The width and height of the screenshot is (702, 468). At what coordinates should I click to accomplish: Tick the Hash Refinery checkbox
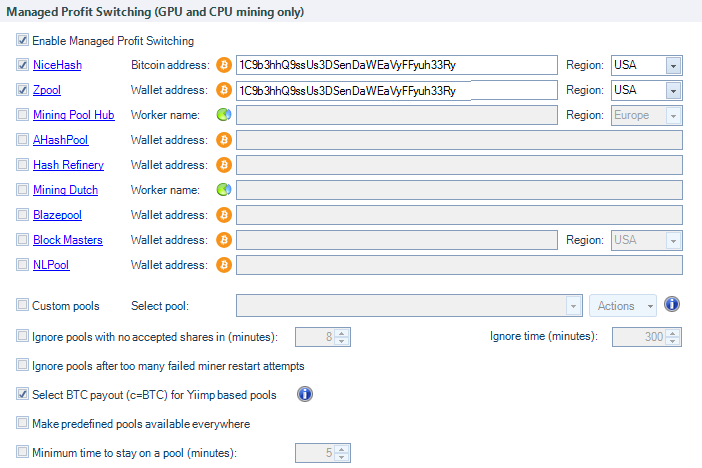tap(22, 165)
